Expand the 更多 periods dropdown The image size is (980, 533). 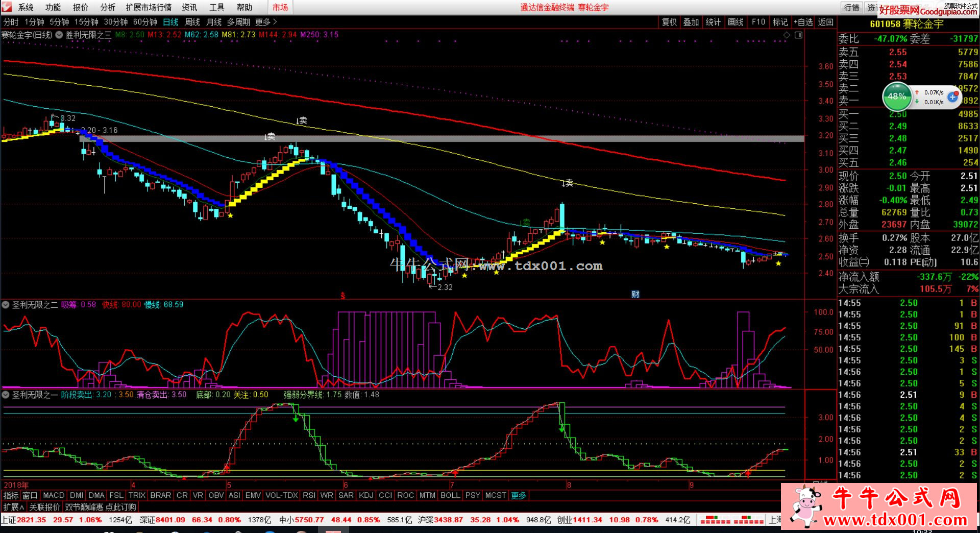click(x=266, y=22)
